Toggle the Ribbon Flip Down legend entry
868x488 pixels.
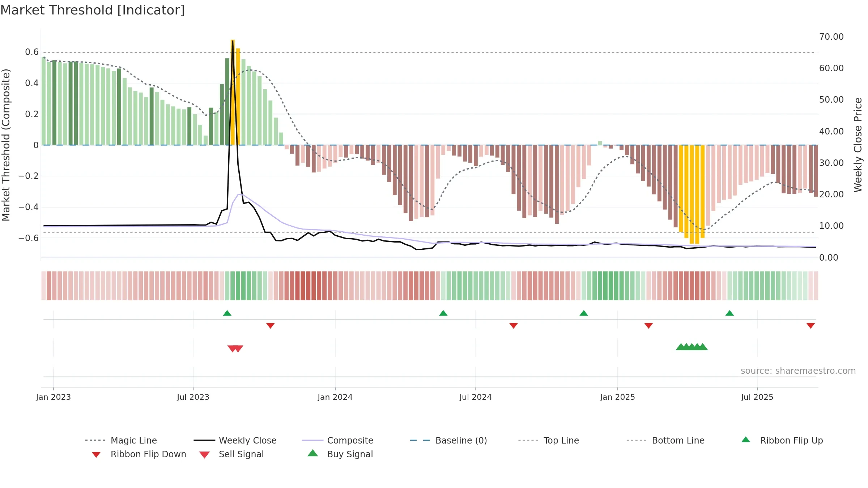pyautogui.click(x=139, y=454)
